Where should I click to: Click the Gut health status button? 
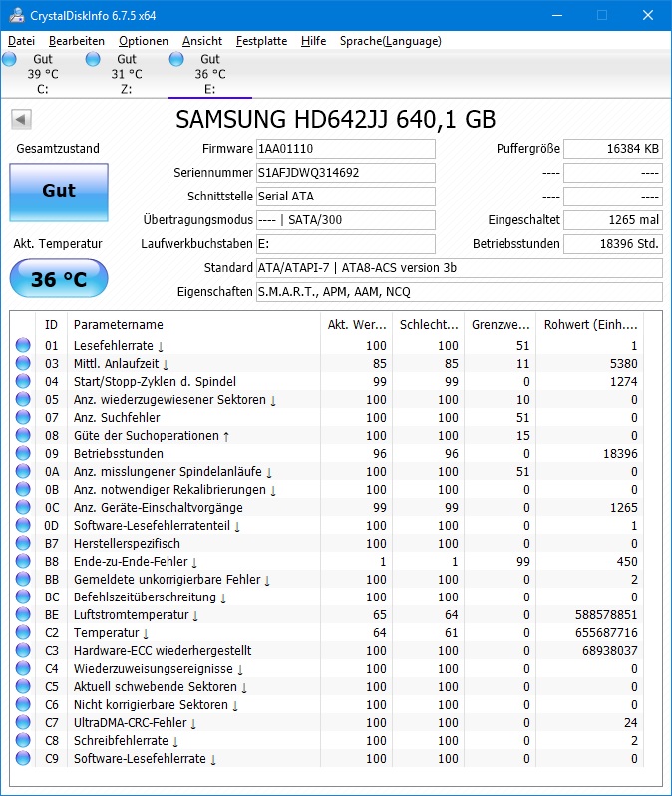tap(59, 192)
